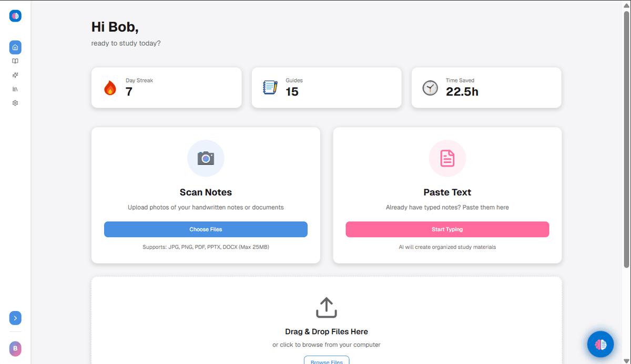Screen dimensions: 631x364
Task: Click the flame icon on Day Streak card
Action: pos(109,88)
